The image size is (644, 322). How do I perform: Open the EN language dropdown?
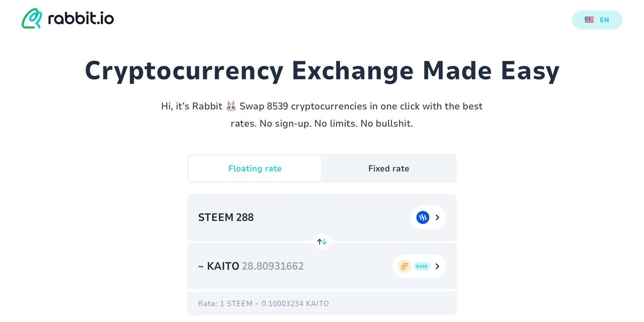(597, 19)
